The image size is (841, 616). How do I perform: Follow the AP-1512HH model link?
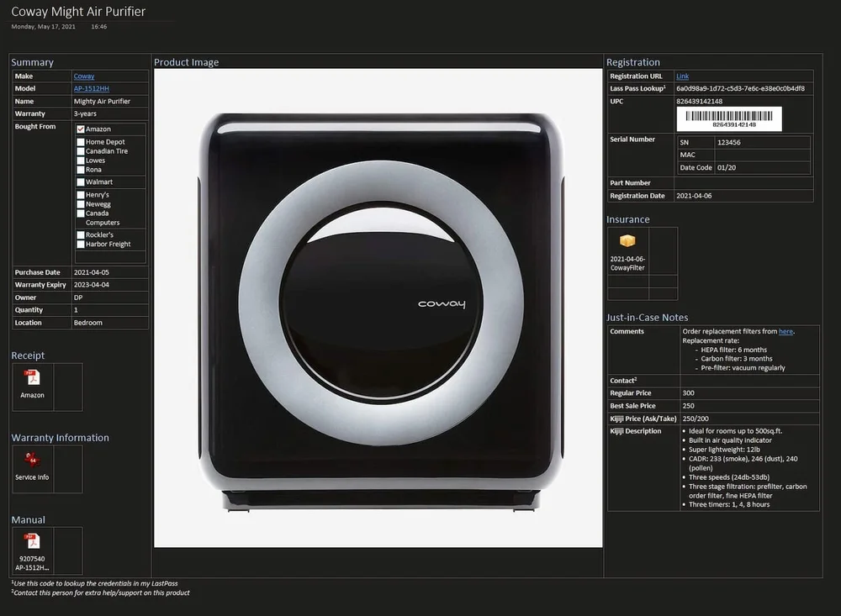point(91,88)
